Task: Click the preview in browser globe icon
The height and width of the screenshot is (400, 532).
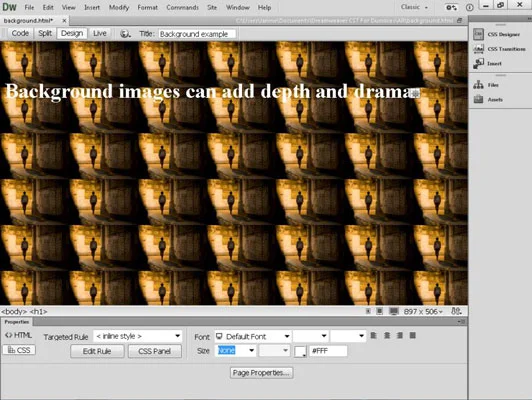Action: click(125, 34)
